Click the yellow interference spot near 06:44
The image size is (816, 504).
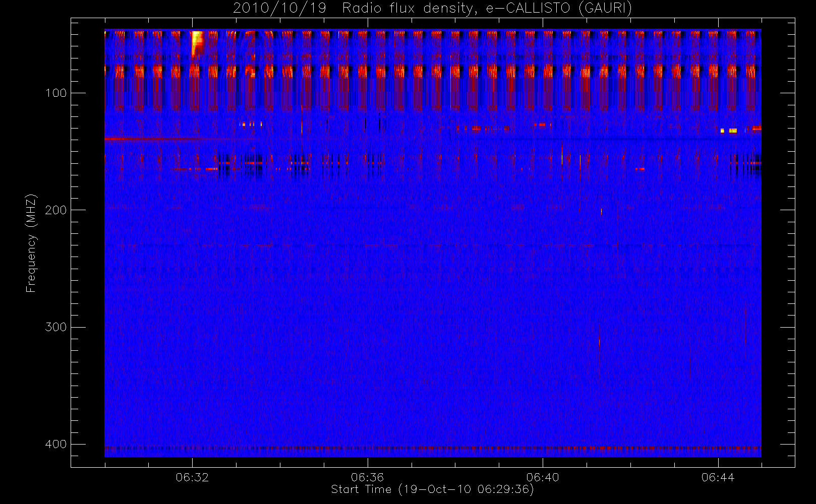point(729,131)
